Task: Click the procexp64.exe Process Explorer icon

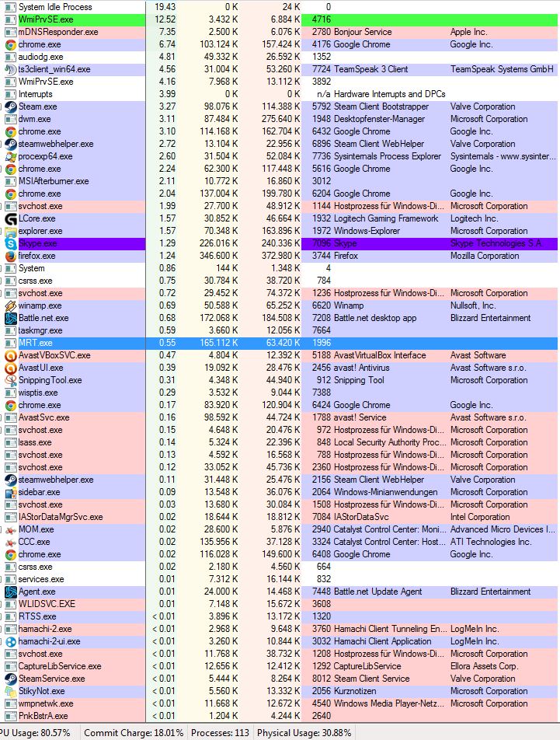Action: (10, 157)
